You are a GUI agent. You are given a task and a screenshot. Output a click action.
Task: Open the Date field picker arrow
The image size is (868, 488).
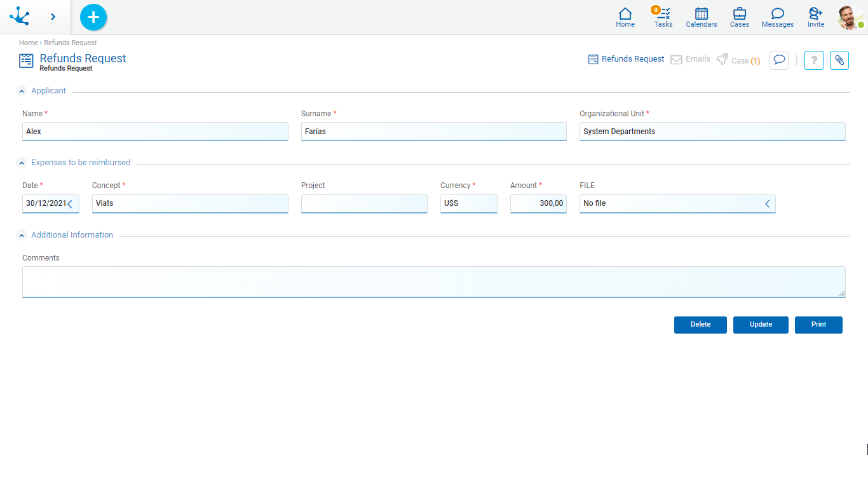(70, 204)
